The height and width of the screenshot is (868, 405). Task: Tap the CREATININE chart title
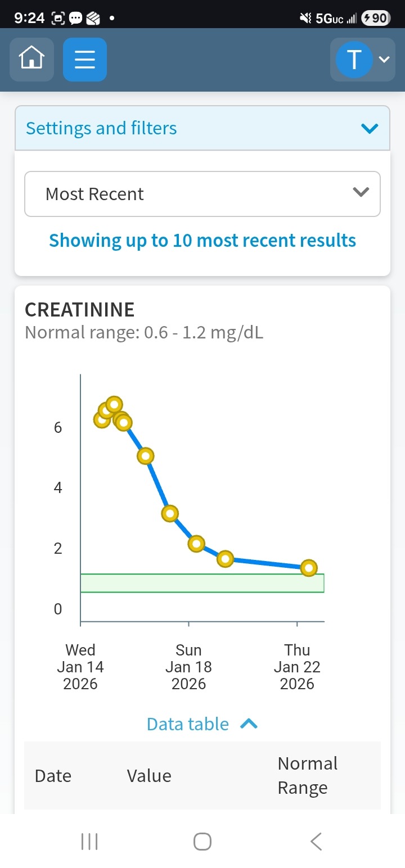click(80, 310)
